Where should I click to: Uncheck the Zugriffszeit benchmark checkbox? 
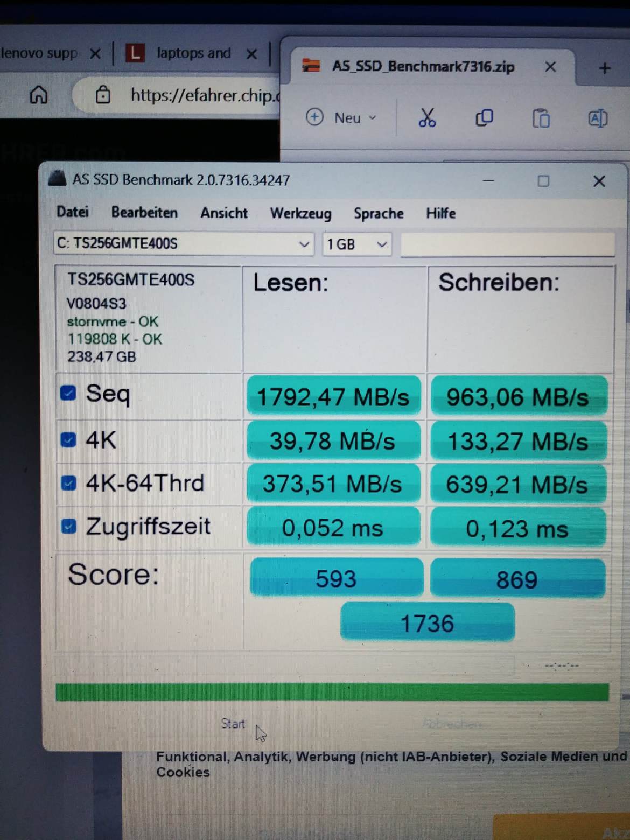point(68,526)
